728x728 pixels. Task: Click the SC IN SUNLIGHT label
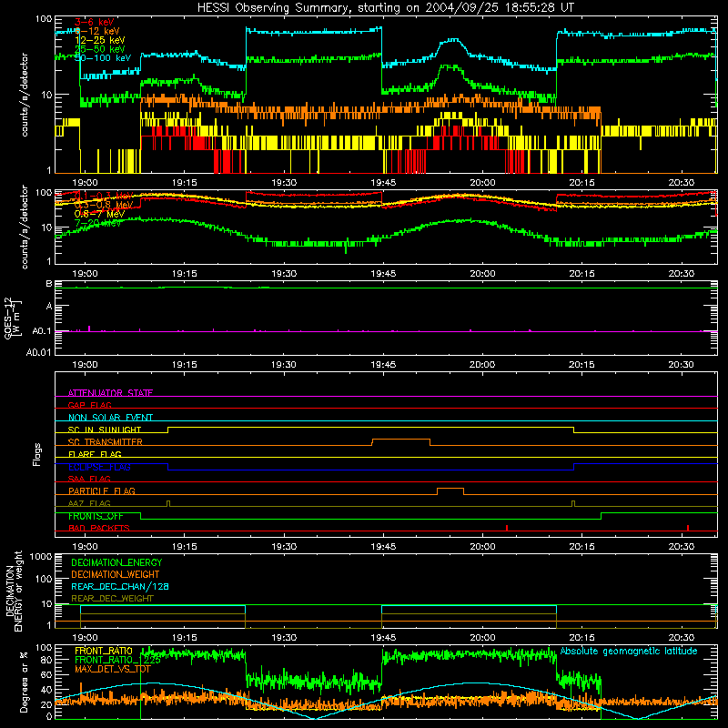point(105,430)
